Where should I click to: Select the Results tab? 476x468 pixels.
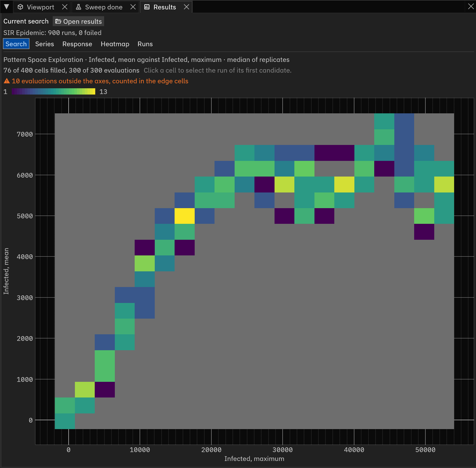(x=165, y=7)
